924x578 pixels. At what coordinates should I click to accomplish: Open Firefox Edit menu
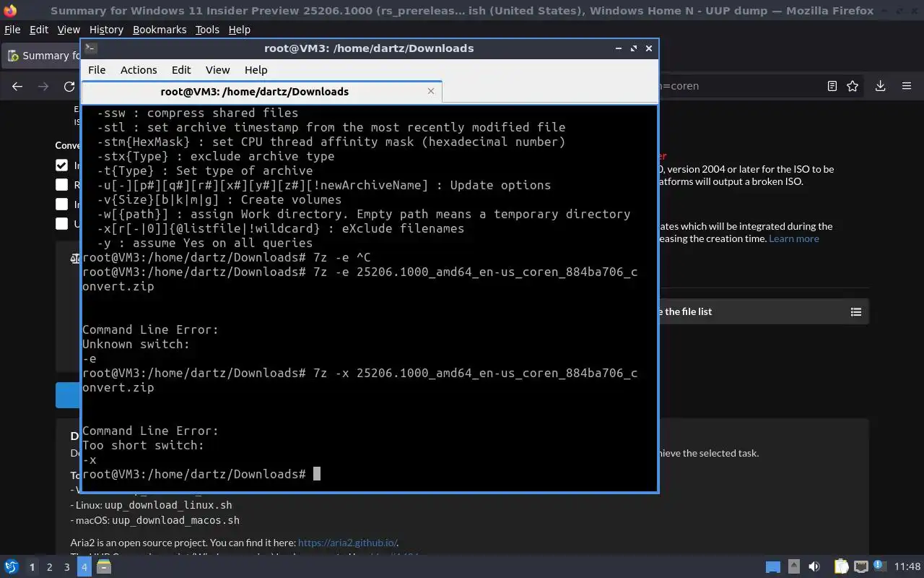pos(39,30)
